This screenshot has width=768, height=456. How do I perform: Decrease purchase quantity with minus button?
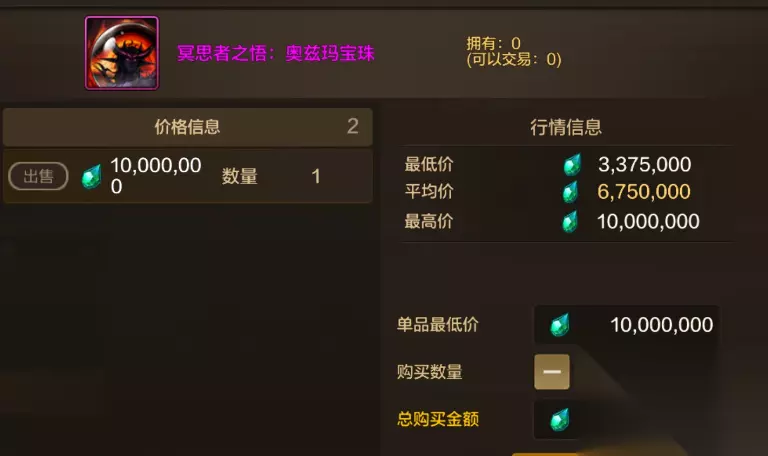tap(552, 372)
